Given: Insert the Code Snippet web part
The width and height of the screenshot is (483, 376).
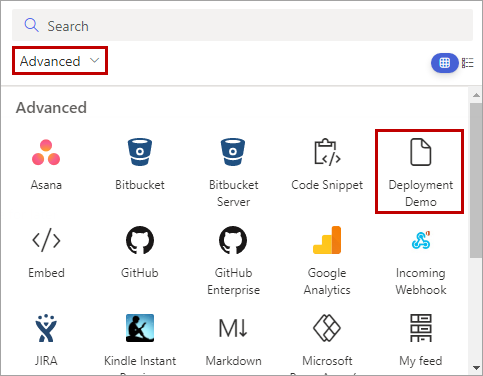Looking at the screenshot, I should pyautogui.click(x=327, y=165).
